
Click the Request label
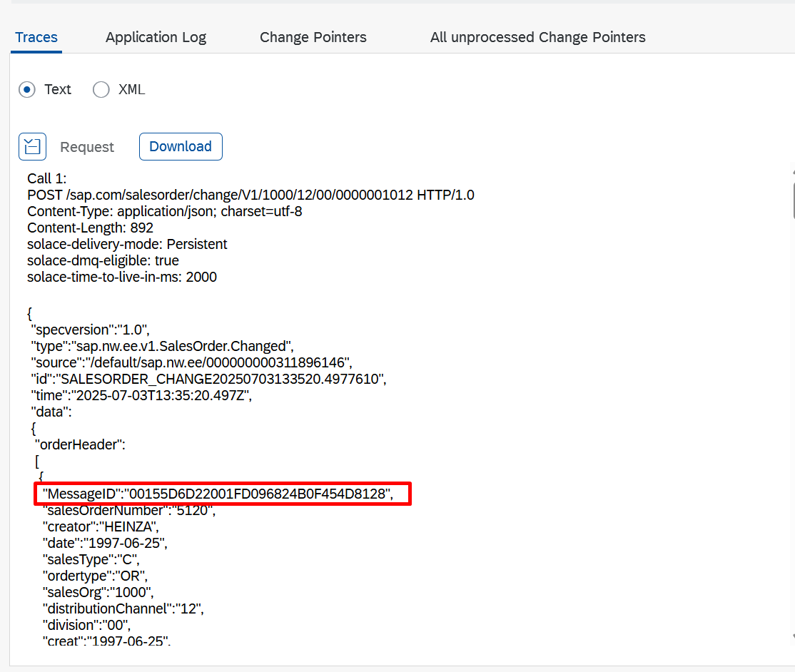pyautogui.click(x=86, y=147)
